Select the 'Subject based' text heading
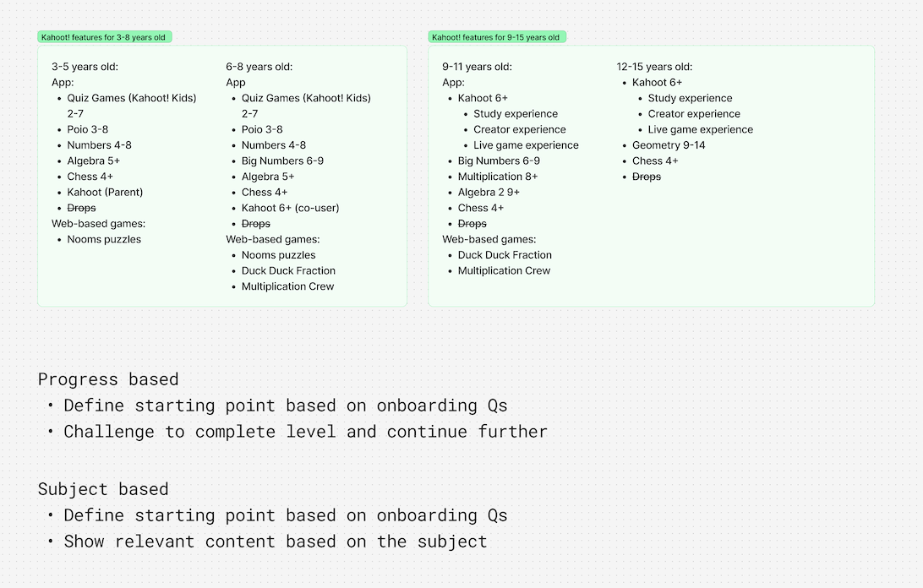 (x=103, y=490)
